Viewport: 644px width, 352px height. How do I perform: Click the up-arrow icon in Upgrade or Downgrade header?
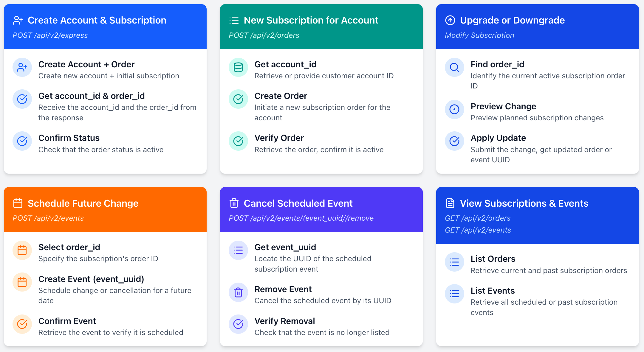click(450, 20)
